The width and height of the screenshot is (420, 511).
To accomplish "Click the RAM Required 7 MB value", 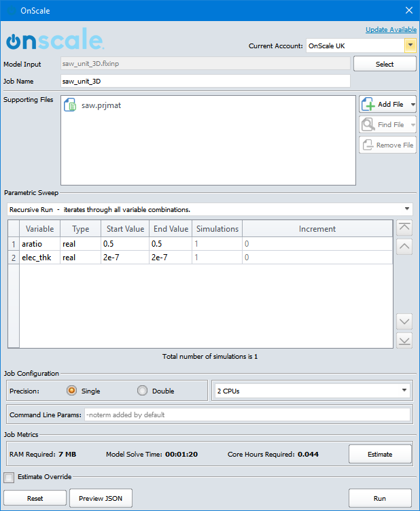I will point(67,454).
